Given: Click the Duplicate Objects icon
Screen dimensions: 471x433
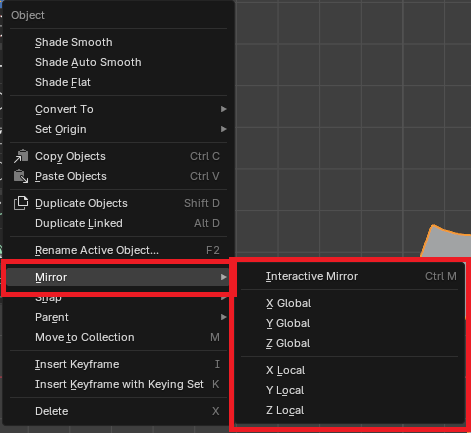Looking at the screenshot, I should 21,203.
